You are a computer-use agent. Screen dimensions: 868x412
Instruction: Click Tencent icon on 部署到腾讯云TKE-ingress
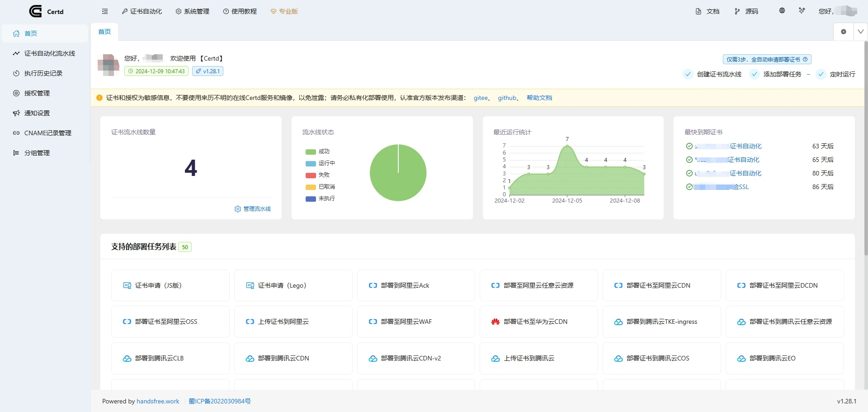click(618, 322)
